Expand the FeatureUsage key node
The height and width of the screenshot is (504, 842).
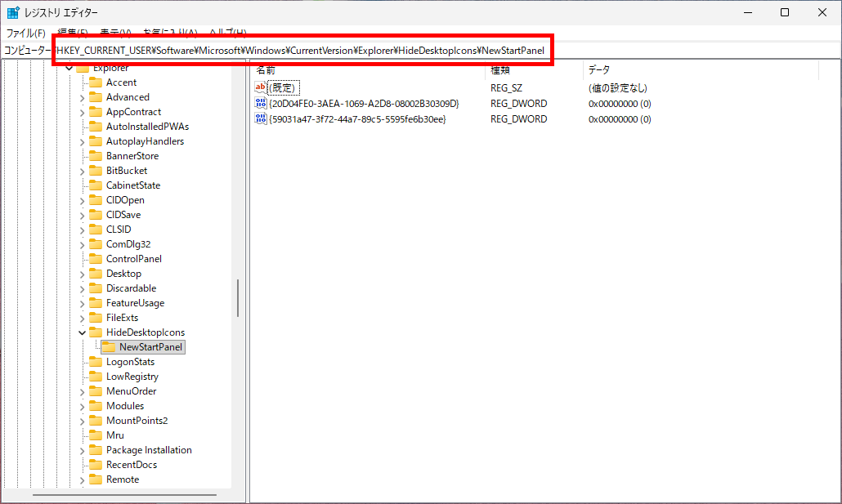point(82,303)
